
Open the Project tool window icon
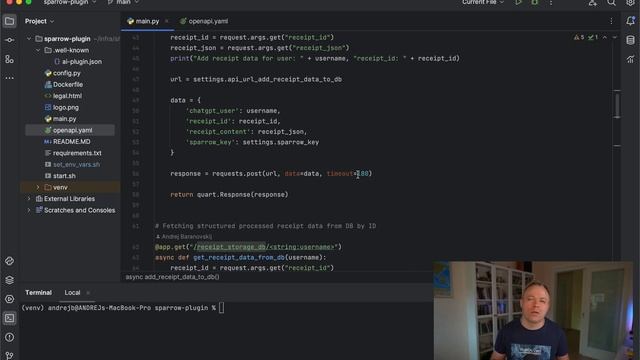point(9,21)
